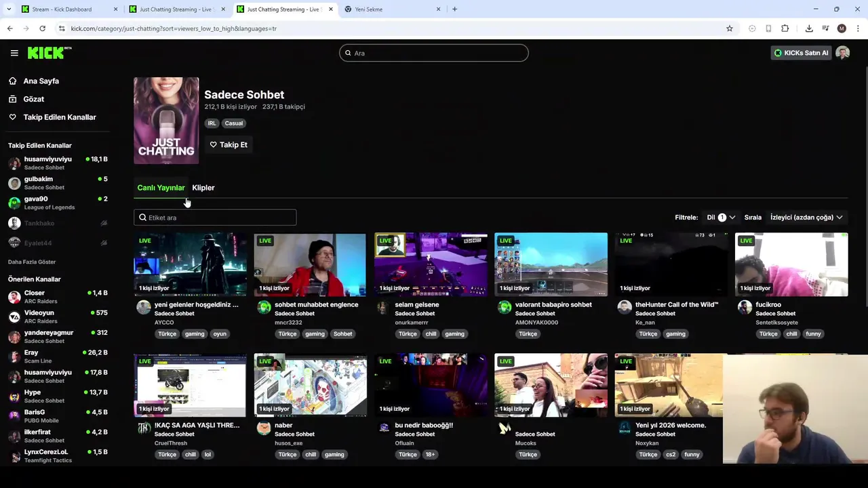Viewport: 868px width, 488px height.
Task: Click husamviyuviyu avatar in followed channels
Action: tap(14, 163)
